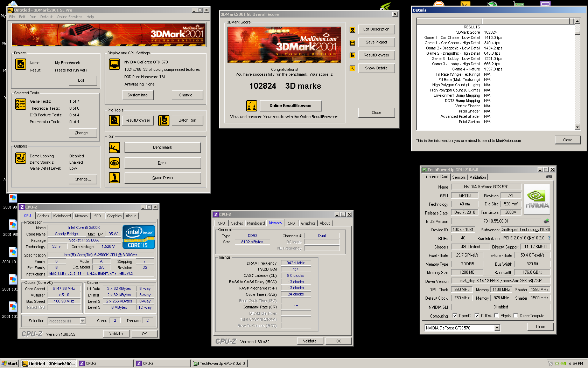The image size is (588, 368).
Task: Toggle the CUDA checkbox in GPU-Z
Action: pyautogui.click(x=477, y=315)
